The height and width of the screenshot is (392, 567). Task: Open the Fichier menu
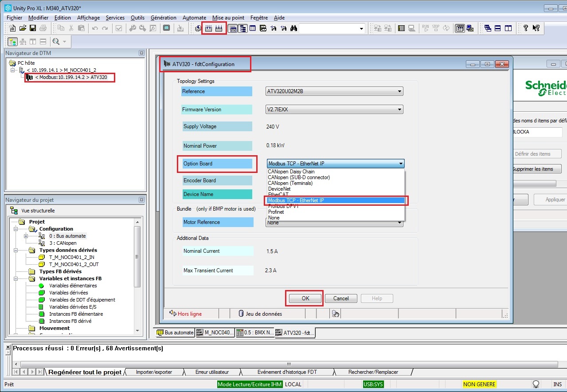coord(15,18)
